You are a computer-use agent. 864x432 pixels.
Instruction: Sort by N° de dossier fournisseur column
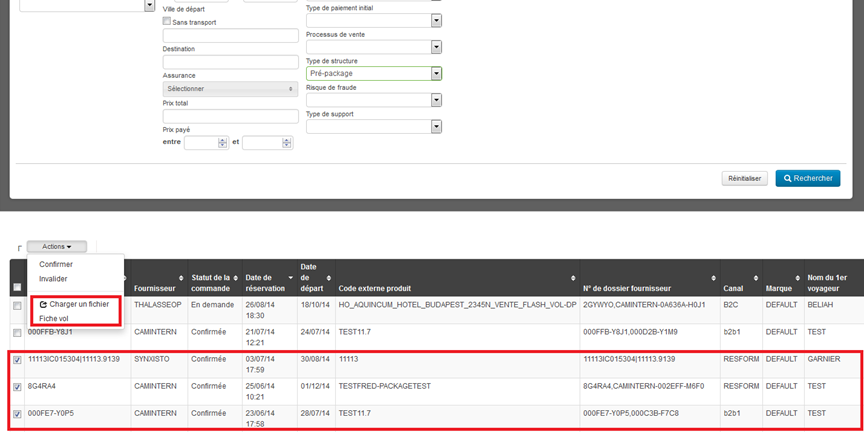(713, 278)
